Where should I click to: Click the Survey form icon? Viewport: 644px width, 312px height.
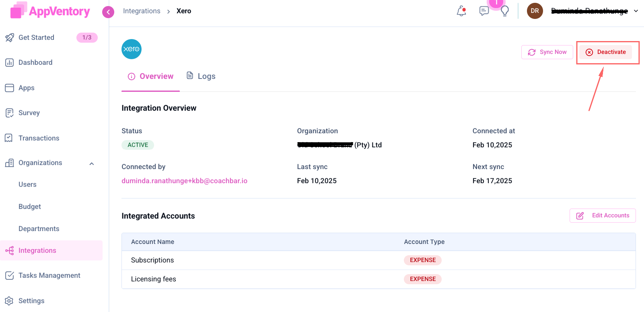(x=9, y=113)
